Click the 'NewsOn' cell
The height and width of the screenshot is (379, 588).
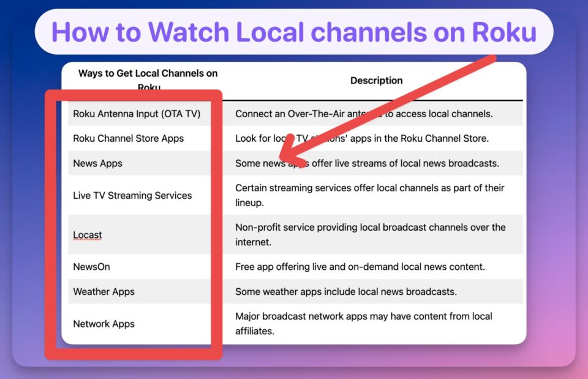[91, 267]
